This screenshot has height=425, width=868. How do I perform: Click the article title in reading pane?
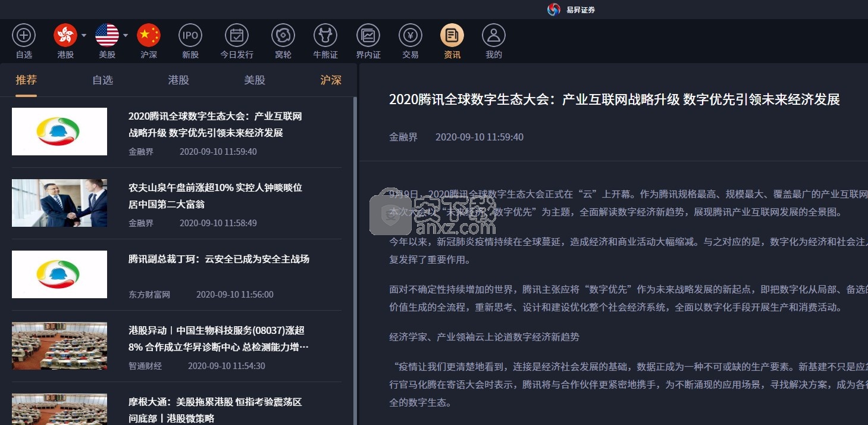(615, 99)
